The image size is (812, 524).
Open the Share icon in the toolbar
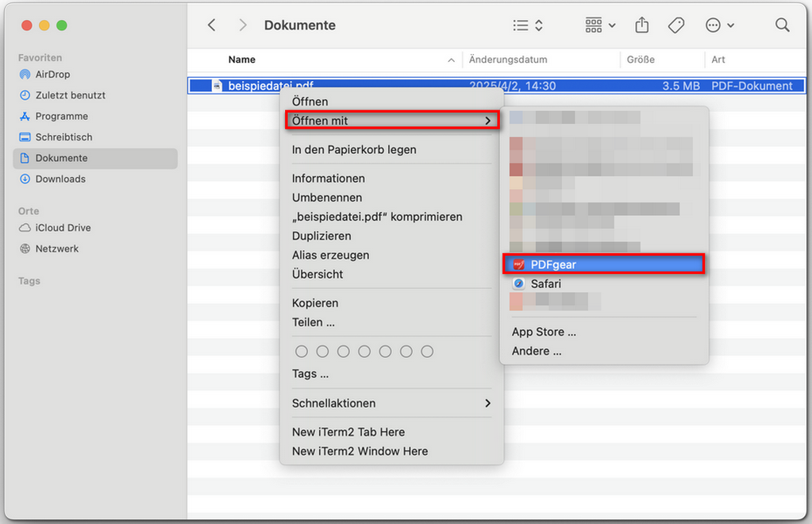[641, 25]
